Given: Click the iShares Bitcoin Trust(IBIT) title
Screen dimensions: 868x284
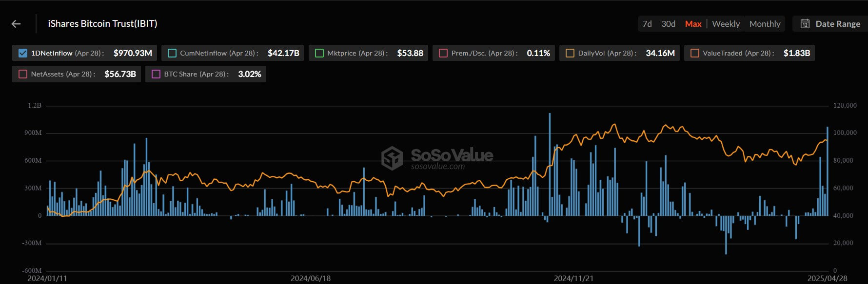Looking at the screenshot, I should tap(102, 23).
